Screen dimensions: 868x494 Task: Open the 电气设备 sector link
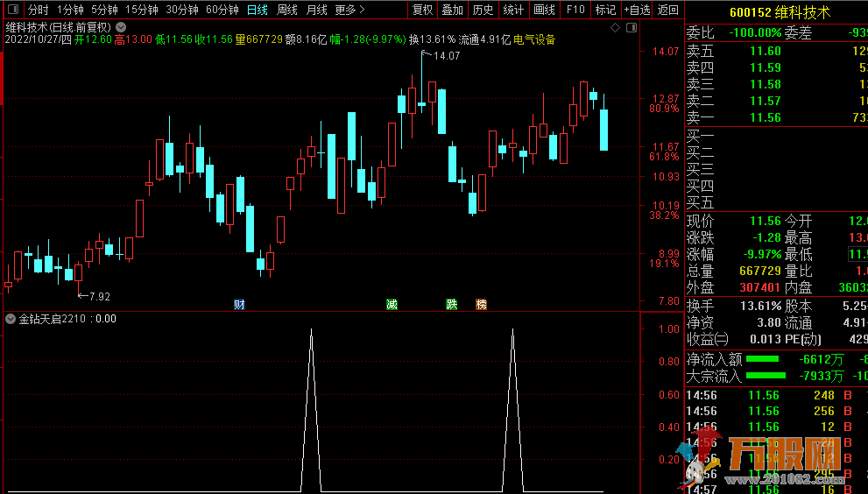tap(534, 39)
